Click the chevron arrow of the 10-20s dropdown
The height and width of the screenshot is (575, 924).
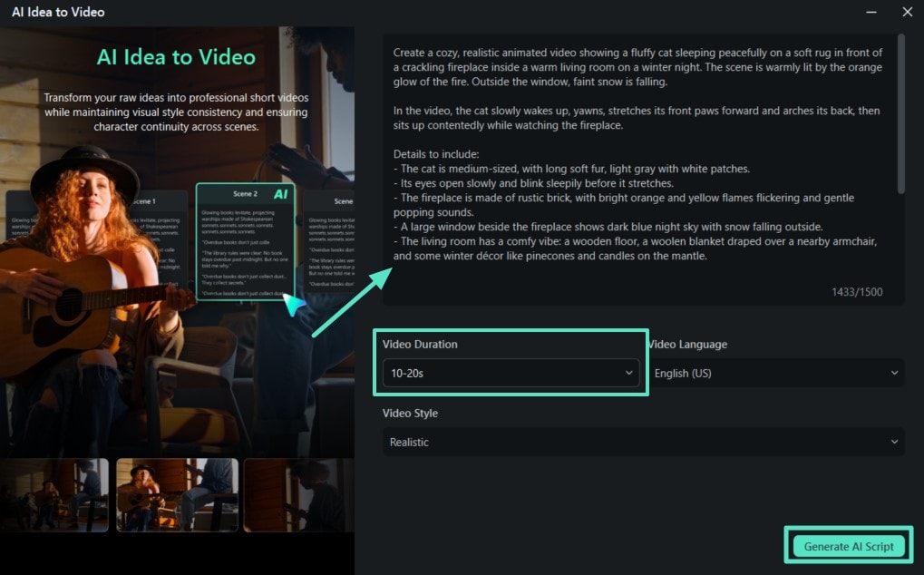[x=628, y=373]
